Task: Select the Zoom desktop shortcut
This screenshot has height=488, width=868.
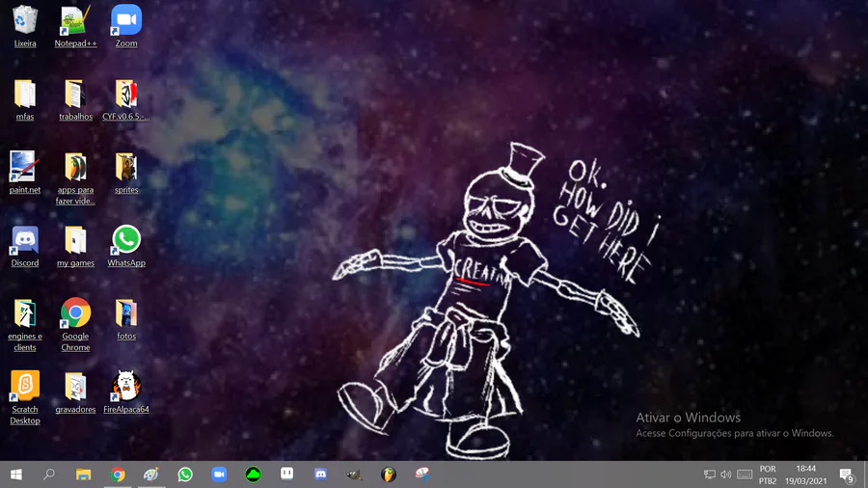Action: tap(126, 26)
